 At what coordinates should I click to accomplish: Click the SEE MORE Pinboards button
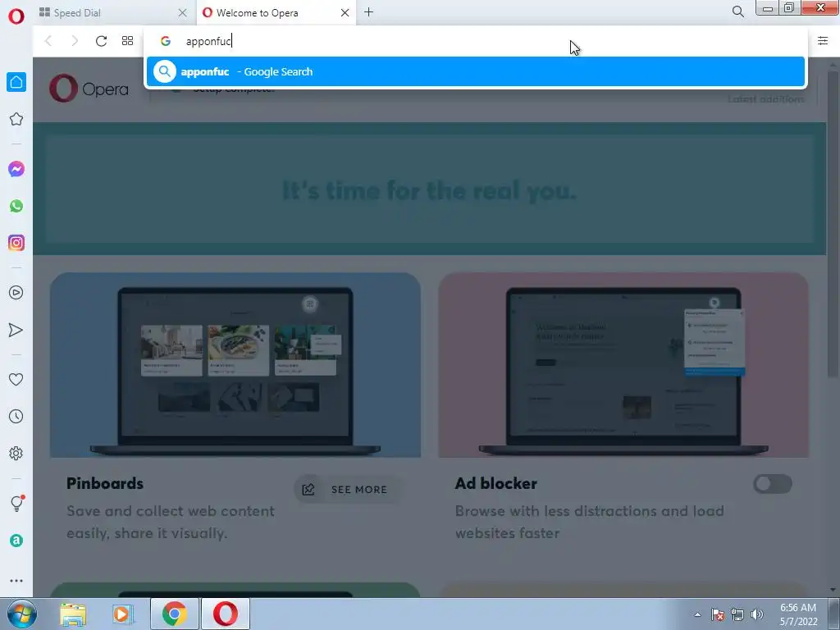348,490
